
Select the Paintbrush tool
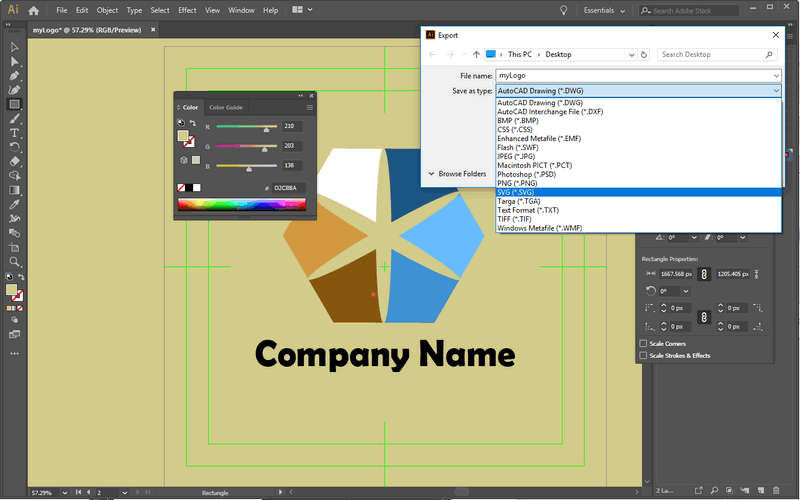point(14,118)
